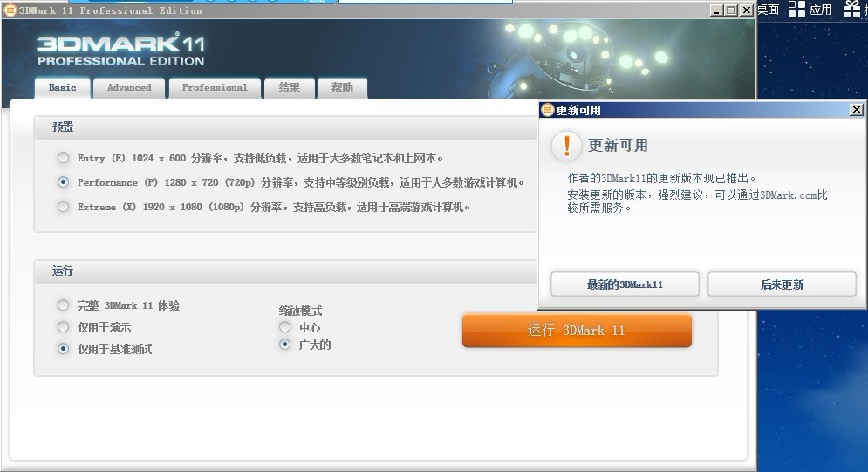
Task: Choose the Extreme (X) 1920 x 1080 preset
Action: click(x=63, y=207)
